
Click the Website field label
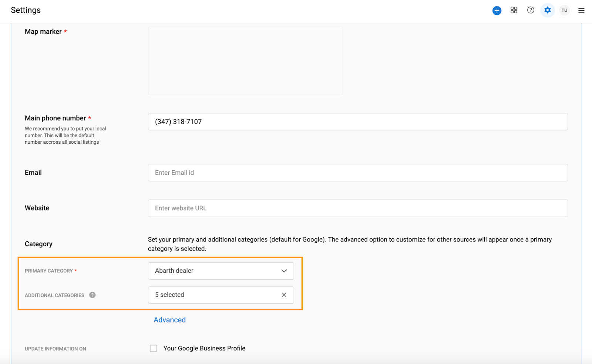point(37,208)
